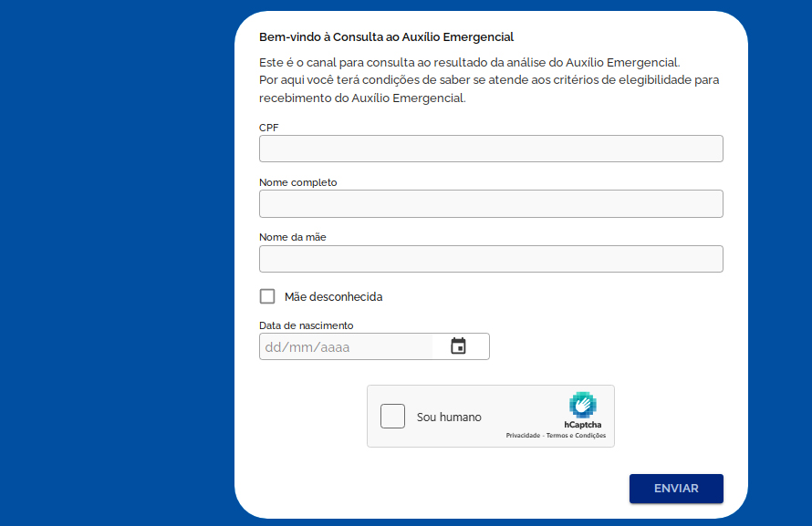812x526 pixels.
Task: Open the calendar date picker icon
Action: (458, 346)
